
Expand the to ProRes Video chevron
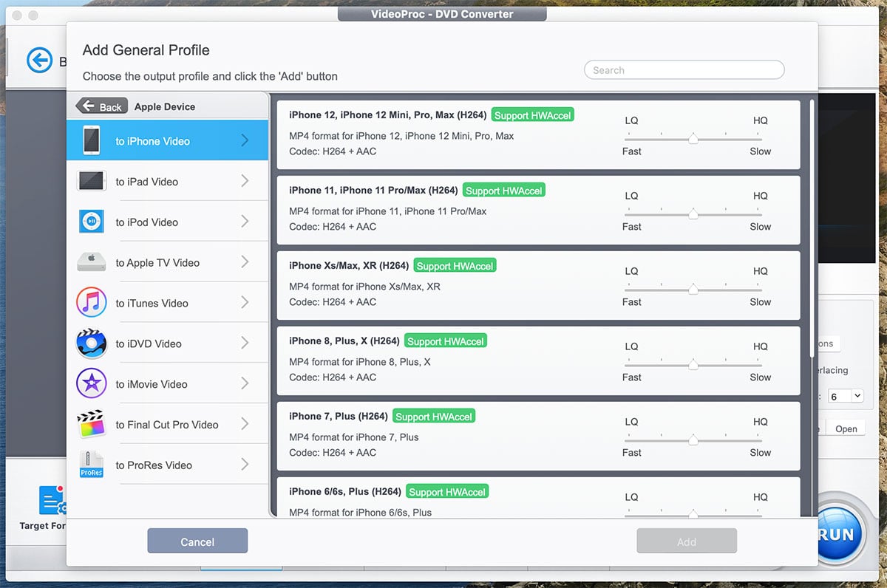pyautogui.click(x=245, y=465)
